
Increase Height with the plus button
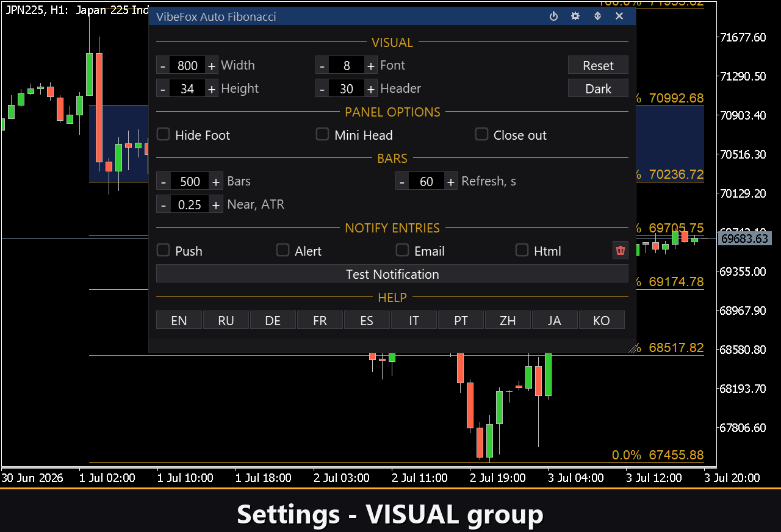211,88
